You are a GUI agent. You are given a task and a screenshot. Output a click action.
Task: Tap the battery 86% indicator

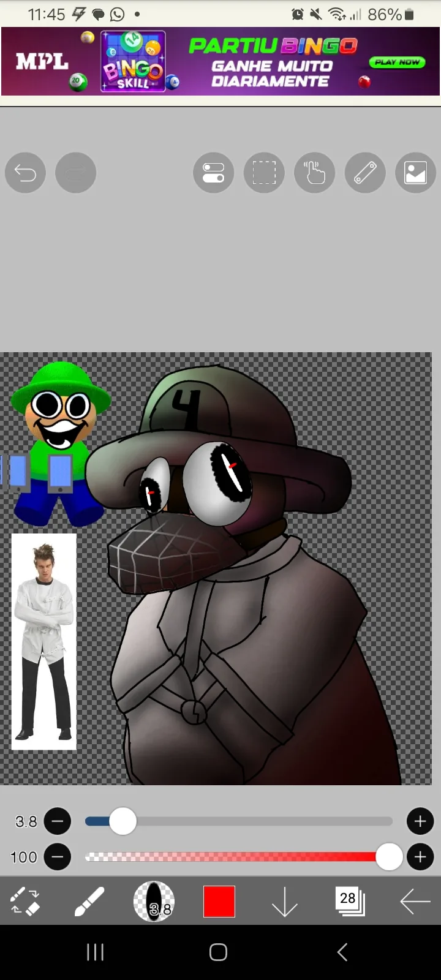click(391, 14)
